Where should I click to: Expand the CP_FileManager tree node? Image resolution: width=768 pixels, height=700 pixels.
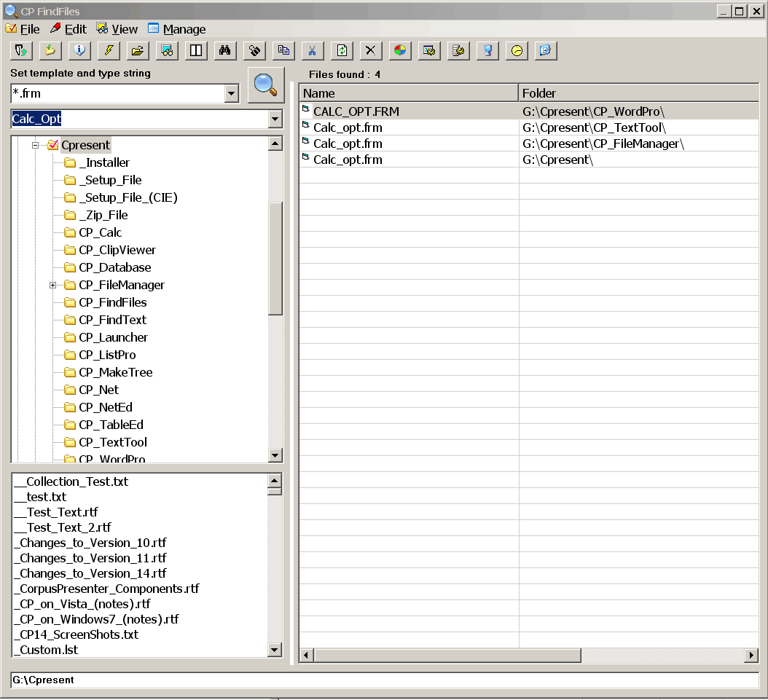pos(52,285)
